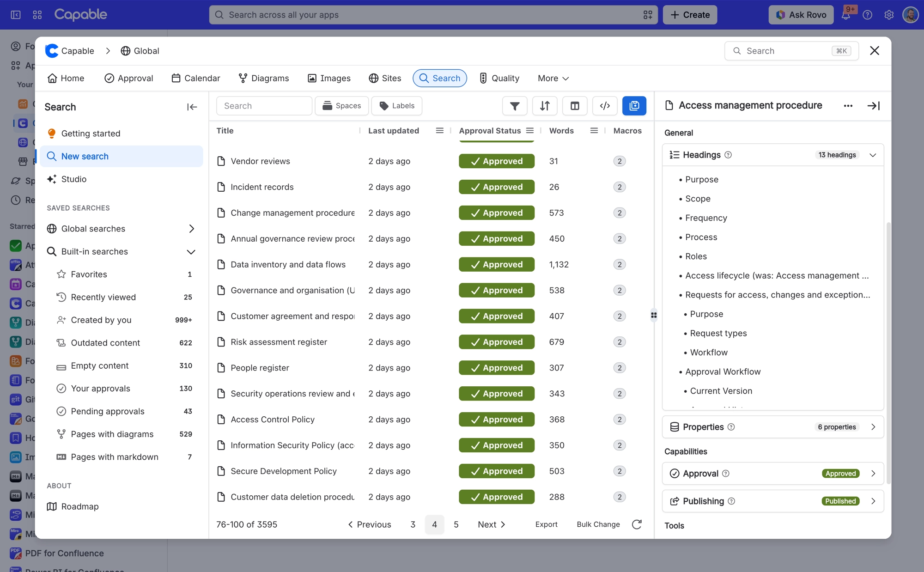Open the three-dot menu for Access management procedure

click(x=848, y=106)
